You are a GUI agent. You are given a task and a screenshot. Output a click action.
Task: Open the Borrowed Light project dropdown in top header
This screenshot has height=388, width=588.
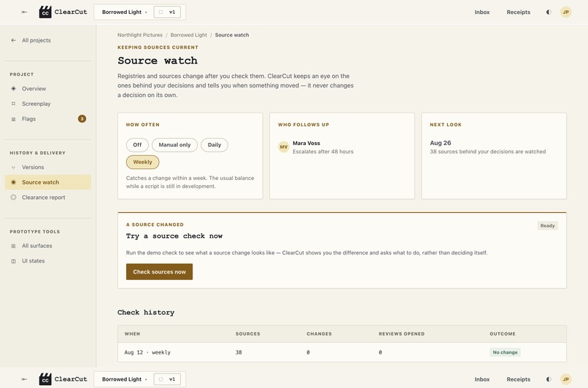125,12
